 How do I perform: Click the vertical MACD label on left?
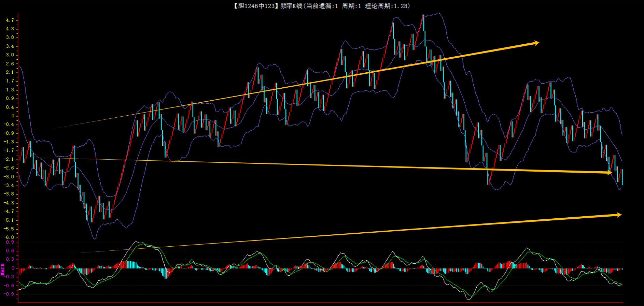[x=3, y=269]
